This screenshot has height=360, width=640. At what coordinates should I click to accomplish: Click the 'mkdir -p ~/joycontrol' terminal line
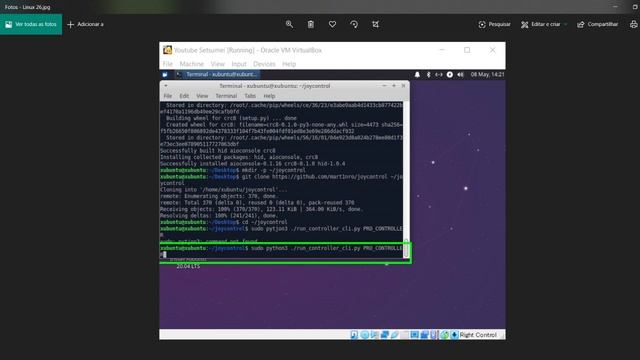pyautogui.click(x=233, y=170)
